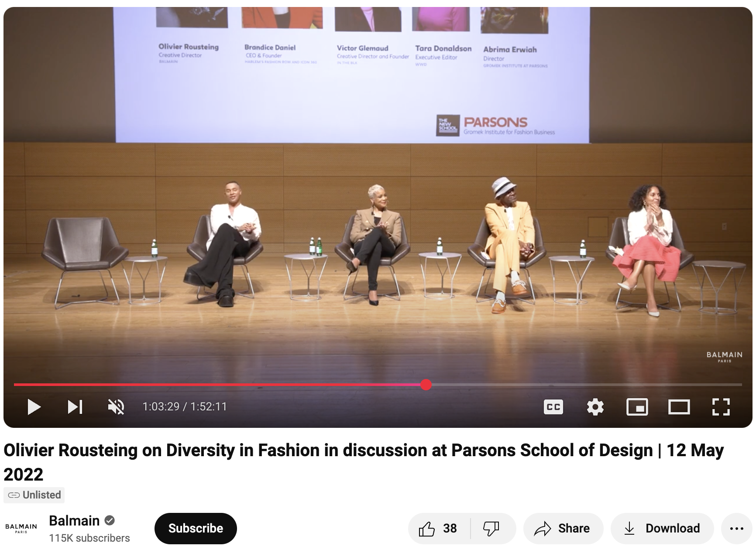Activate miniplayer mode
This screenshot has height=553, width=756.
tap(637, 407)
